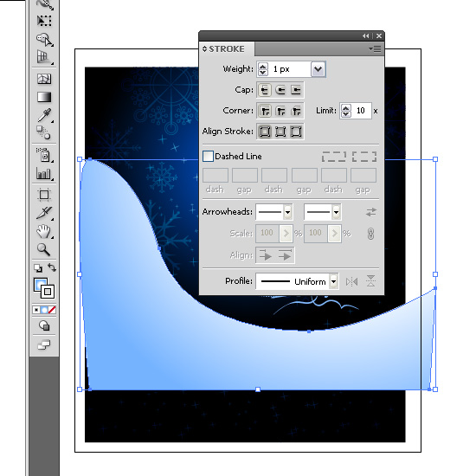Click the first gap input field

[245, 175]
